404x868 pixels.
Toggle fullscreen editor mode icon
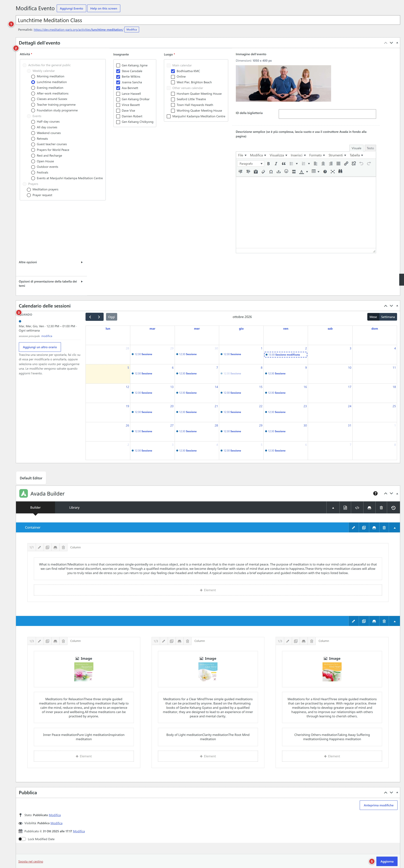point(333,171)
